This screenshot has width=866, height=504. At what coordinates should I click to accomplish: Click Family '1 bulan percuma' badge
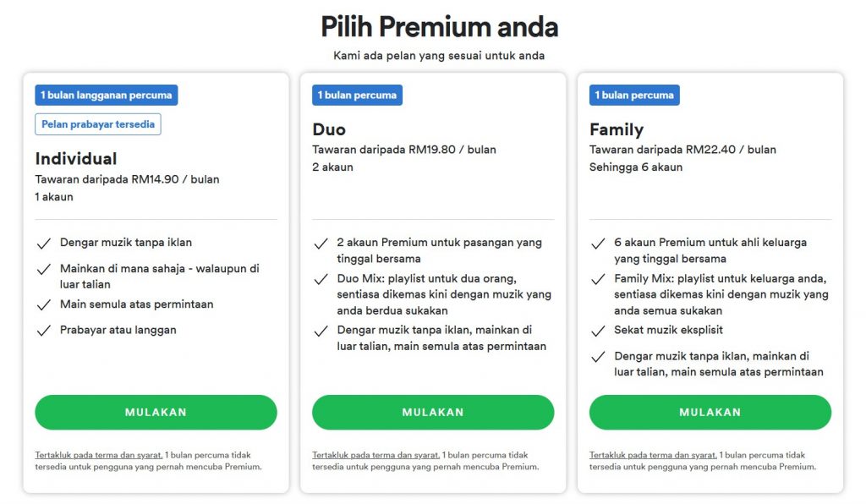click(x=634, y=95)
